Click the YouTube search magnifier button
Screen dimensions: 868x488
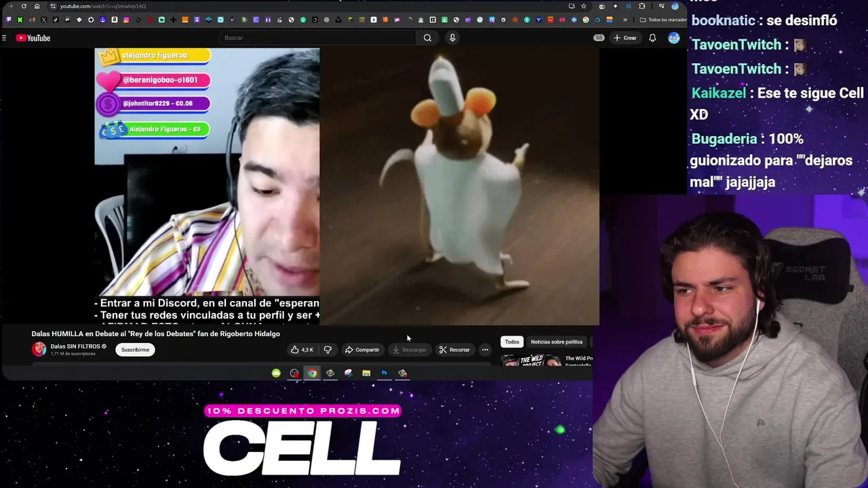(427, 38)
